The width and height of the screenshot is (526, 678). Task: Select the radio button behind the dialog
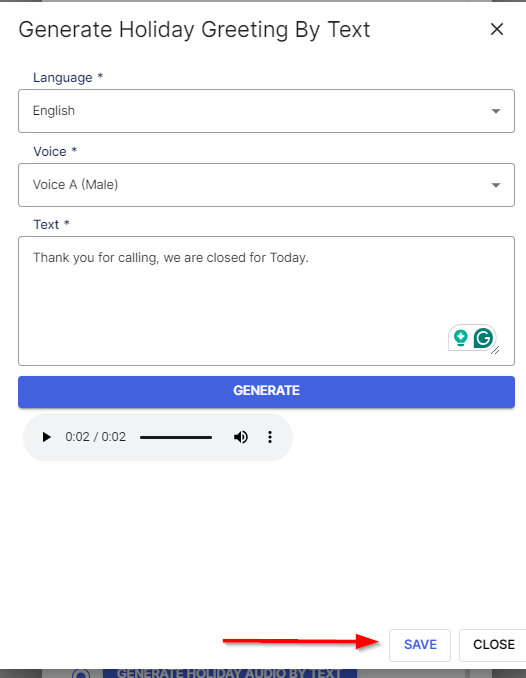click(x=81, y=673)
